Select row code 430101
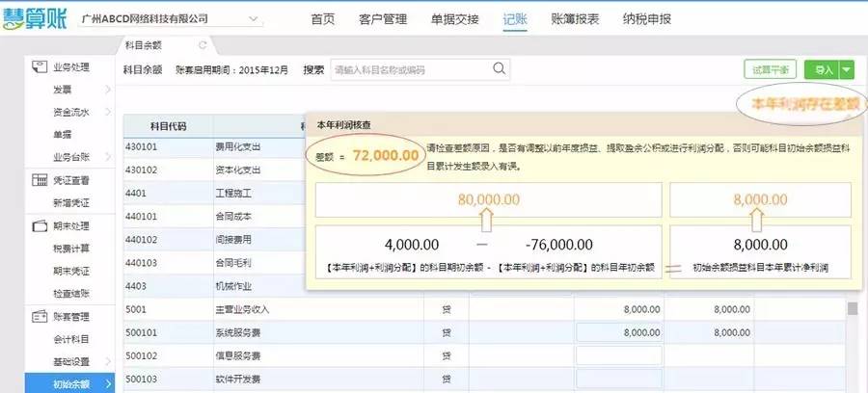868x393 pixels. click(x=141, y=147)
